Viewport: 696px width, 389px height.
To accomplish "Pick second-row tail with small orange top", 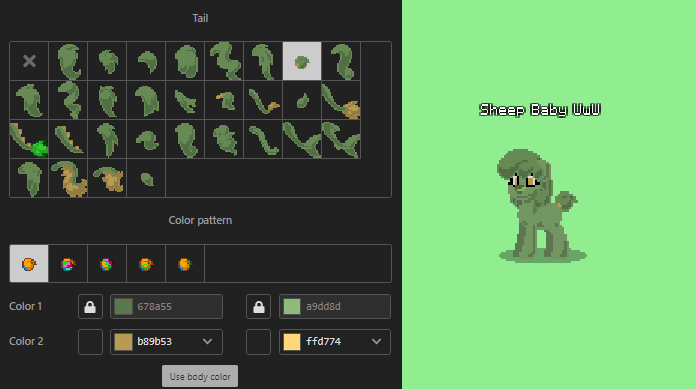I will click(224, 100).
